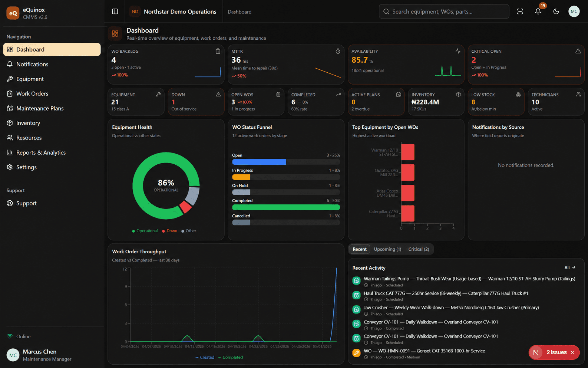Click the Open WOs clipboard icon
This screenshot has height=368, width=588.
coord(278,95)
